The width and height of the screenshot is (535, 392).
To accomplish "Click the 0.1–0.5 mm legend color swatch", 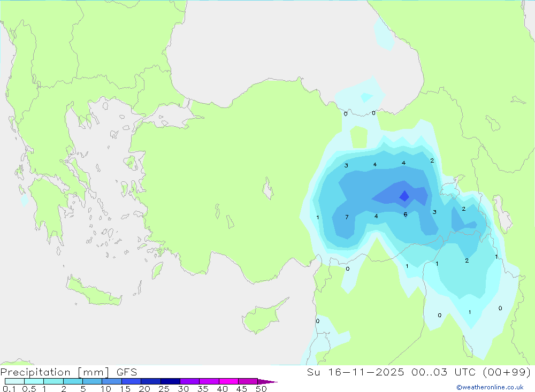I will click(14, 381).
